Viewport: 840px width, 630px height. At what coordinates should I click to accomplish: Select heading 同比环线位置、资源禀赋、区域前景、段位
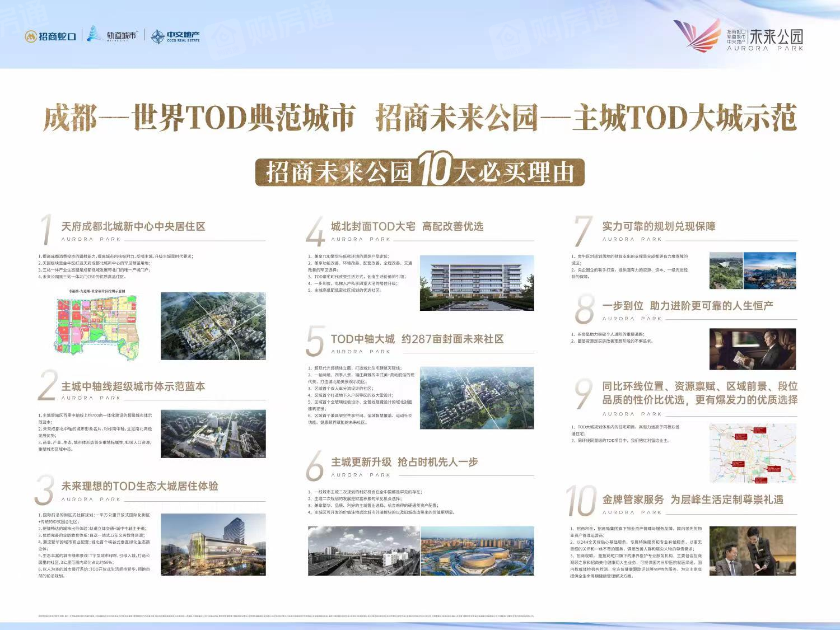pos(700,386)
